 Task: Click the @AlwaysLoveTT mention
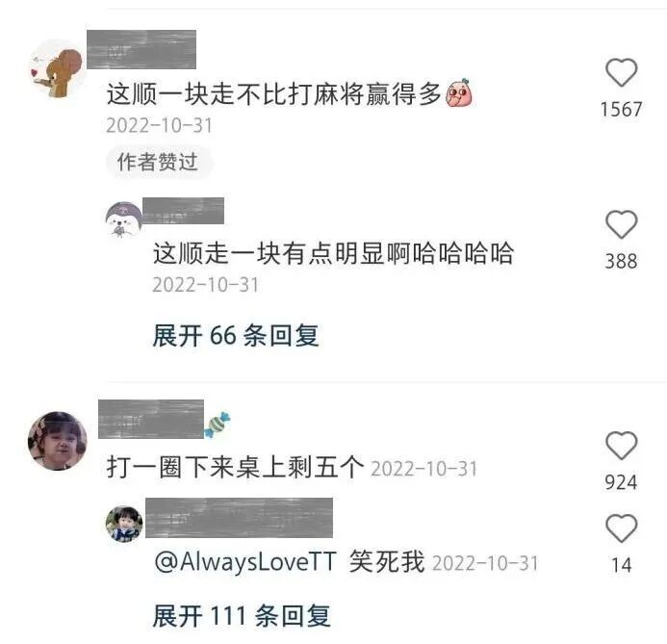click(x=245, y=561)
